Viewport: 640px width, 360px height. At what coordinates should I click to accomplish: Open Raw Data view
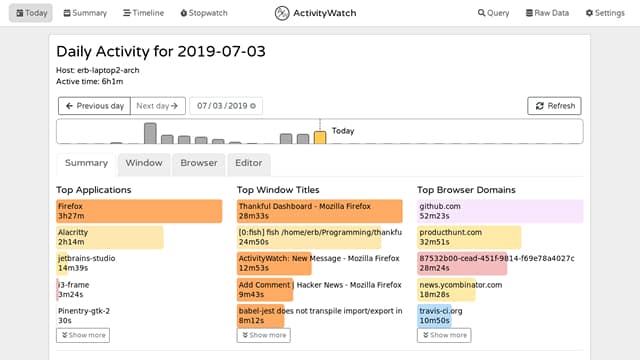pos(547,13)
